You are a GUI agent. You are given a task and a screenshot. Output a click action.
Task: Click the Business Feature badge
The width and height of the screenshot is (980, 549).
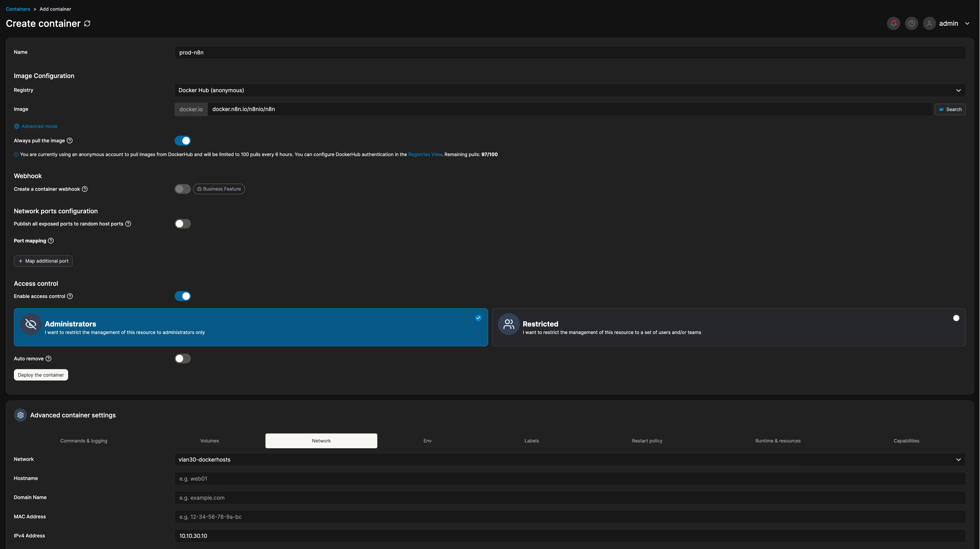coord(219,189)
